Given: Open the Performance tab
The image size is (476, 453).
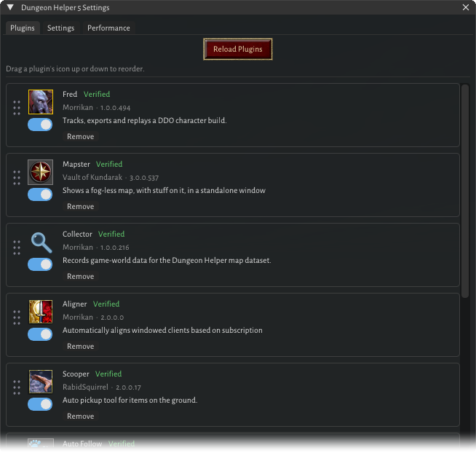Looking at the screenshot, I should pos(108,28).
